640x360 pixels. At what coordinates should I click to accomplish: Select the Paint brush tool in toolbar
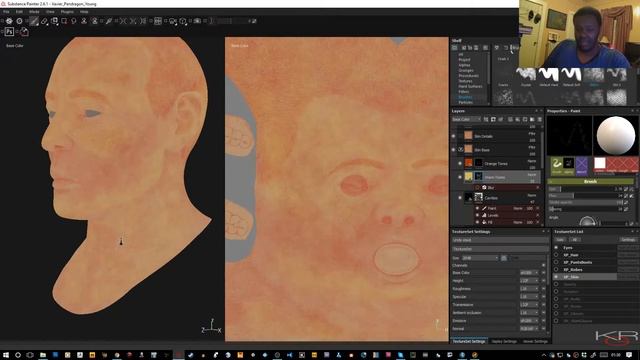tap(34, 21)
